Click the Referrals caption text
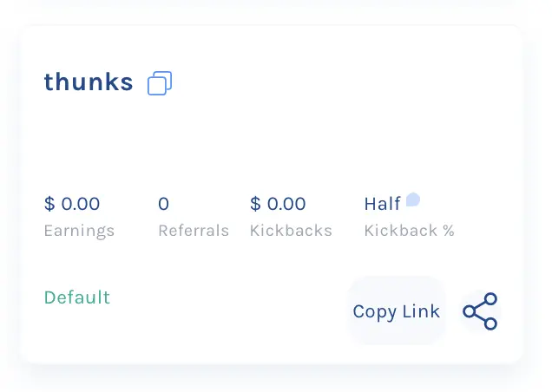Screen dimensions: 552x392 click(x=194, y=231)
